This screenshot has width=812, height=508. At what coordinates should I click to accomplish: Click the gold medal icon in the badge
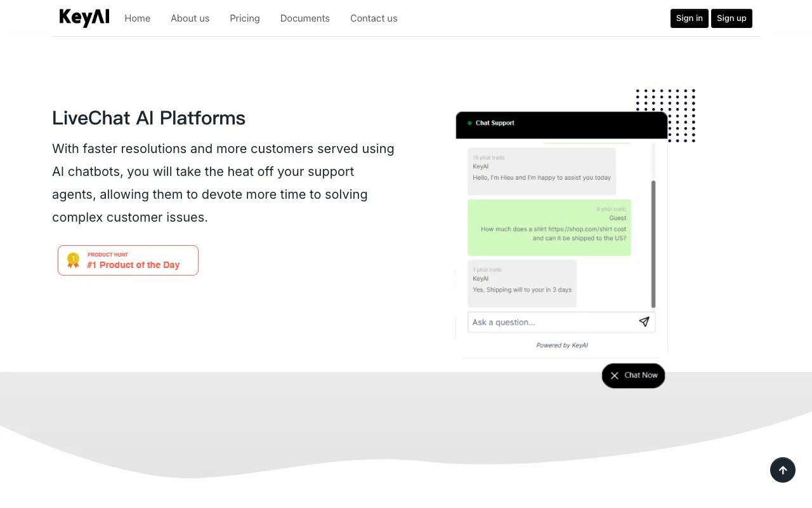tap(74, 260)
